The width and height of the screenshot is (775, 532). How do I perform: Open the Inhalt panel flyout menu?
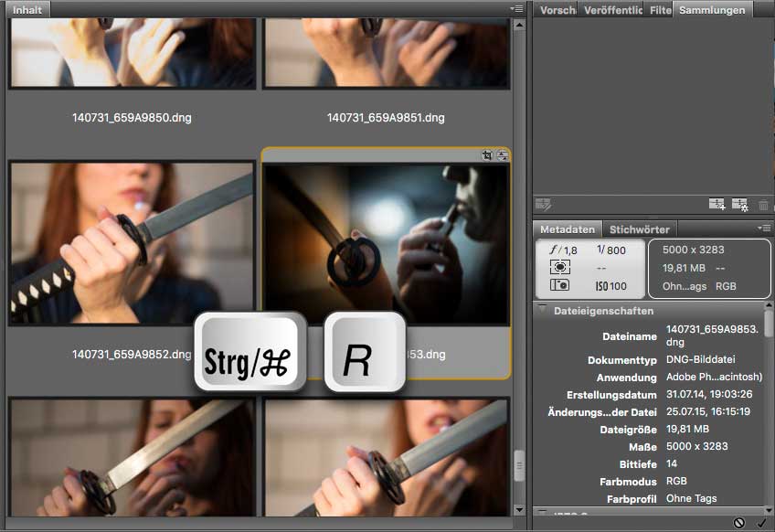517,9
